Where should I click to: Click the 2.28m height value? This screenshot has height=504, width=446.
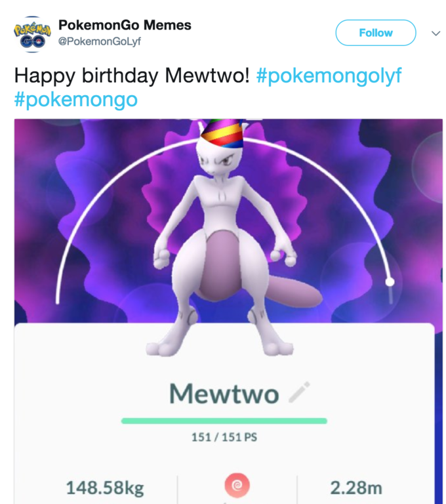tap(356, 488)
